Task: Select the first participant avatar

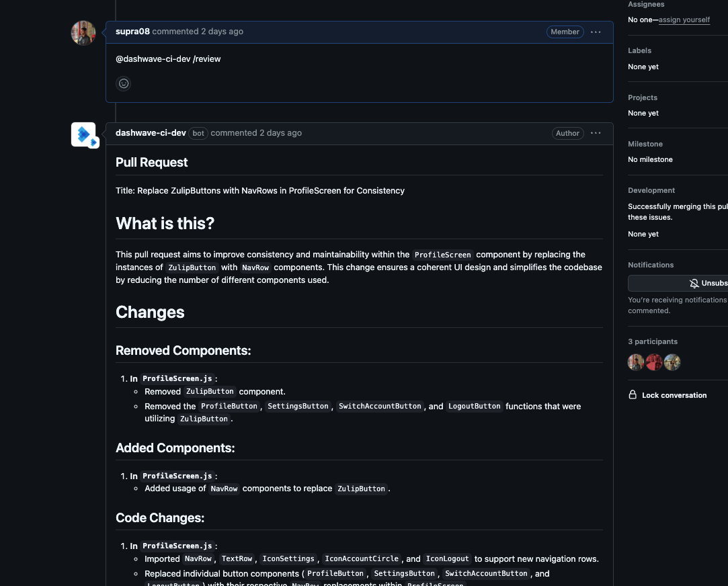Action: pyautogui.click(x=636, y=363)
